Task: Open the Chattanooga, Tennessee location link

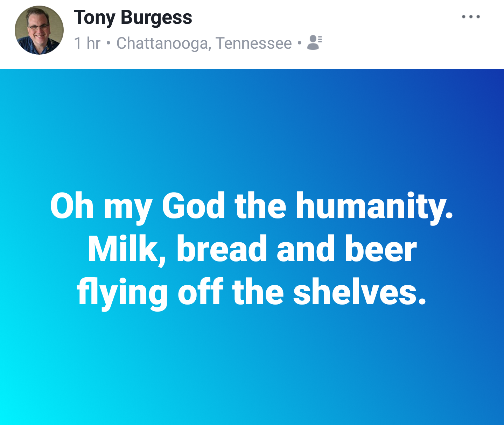Action: click(x=204, y=43)
